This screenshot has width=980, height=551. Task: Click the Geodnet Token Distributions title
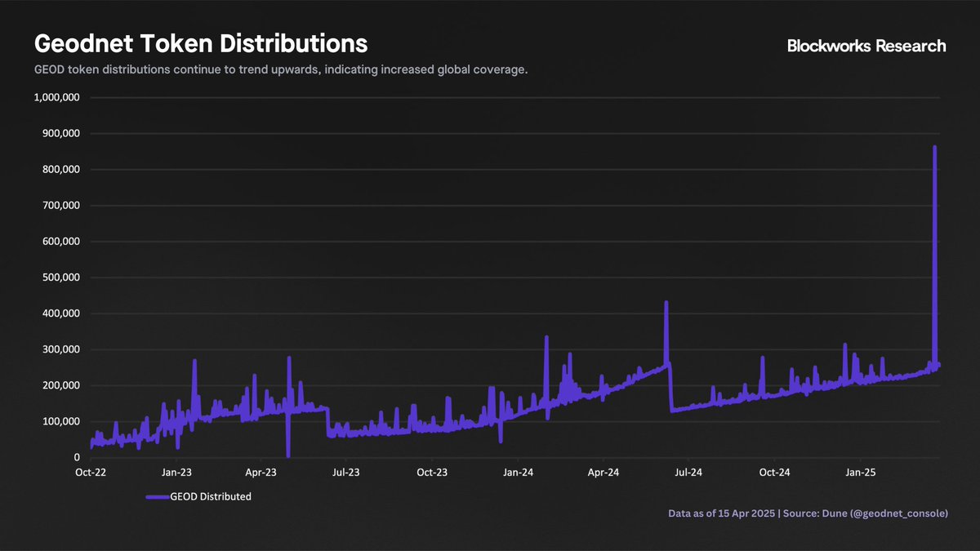point(200,42)
